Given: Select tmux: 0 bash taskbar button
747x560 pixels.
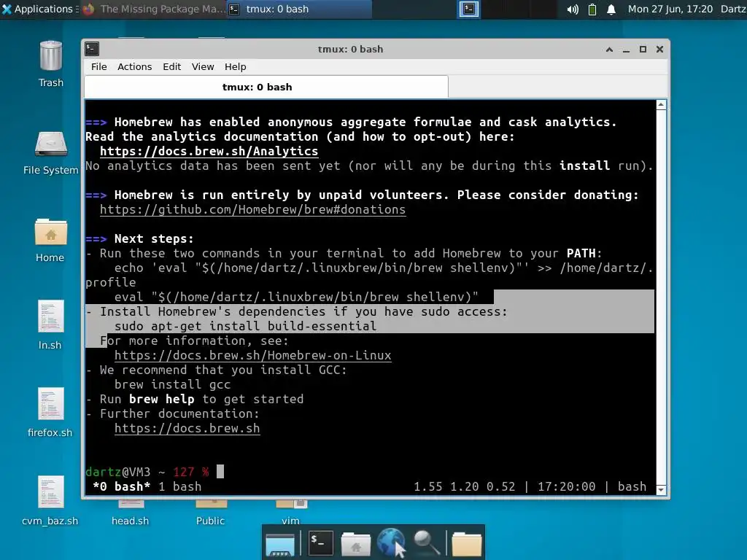Looking at the screenshot, I should point(298,9).
